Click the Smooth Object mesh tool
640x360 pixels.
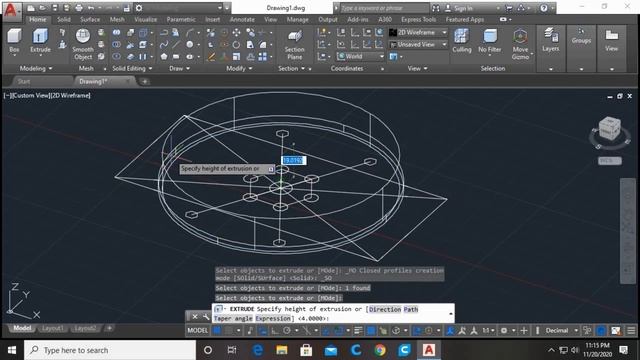tap(83, 44)
